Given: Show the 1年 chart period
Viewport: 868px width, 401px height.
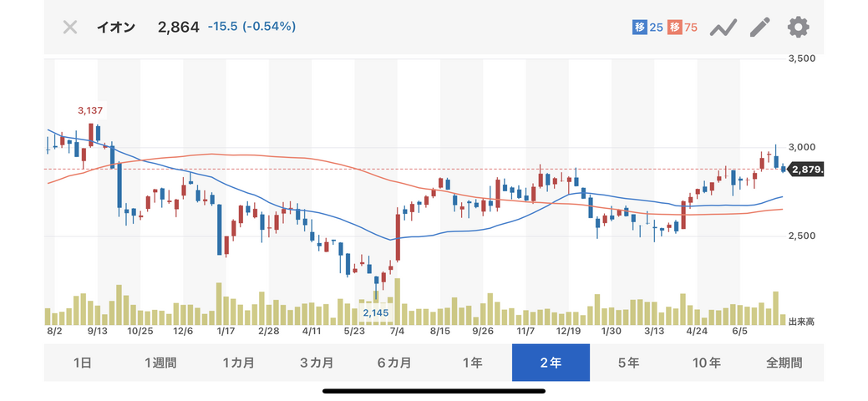Looking at the screenshot, I should (x=473, y=363).
